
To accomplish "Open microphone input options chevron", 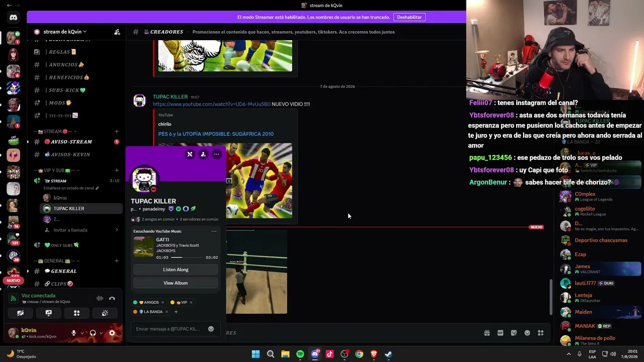I will 82,333.
